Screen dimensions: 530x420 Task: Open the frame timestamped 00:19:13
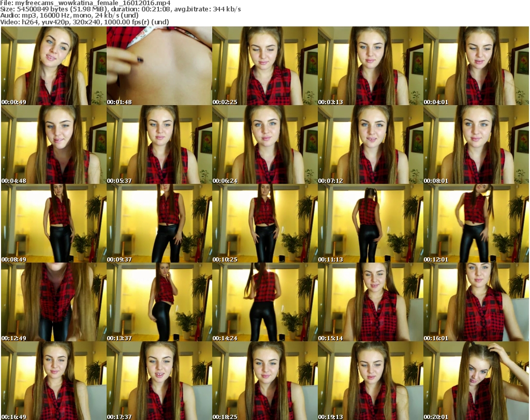(x=370, y=381)
